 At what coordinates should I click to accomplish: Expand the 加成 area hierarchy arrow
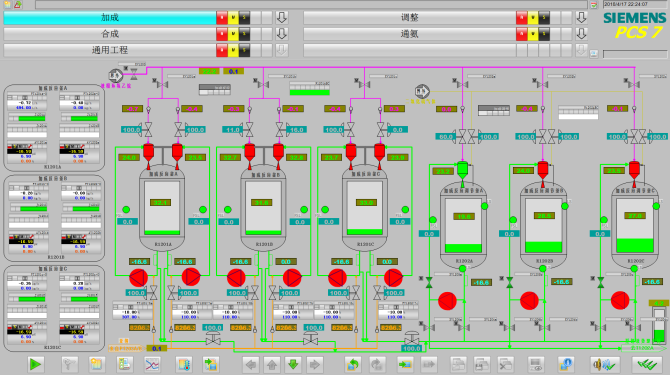click(x=282, y=18)
